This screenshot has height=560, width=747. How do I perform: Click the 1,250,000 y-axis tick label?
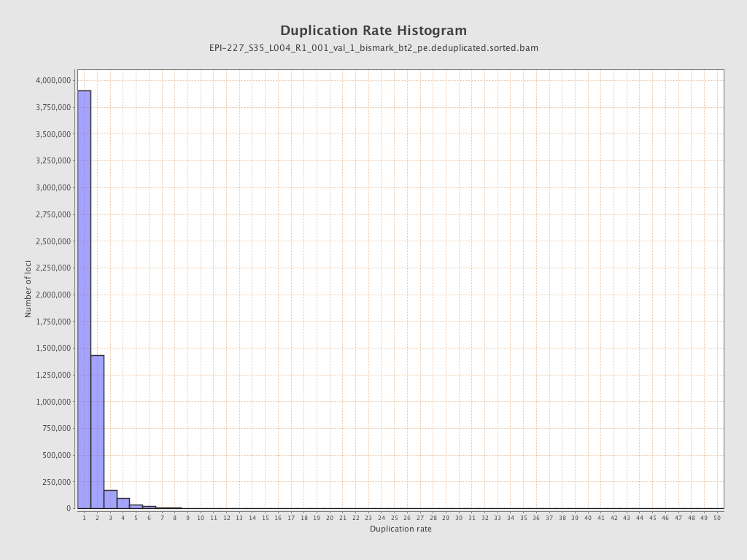(53, 375)
